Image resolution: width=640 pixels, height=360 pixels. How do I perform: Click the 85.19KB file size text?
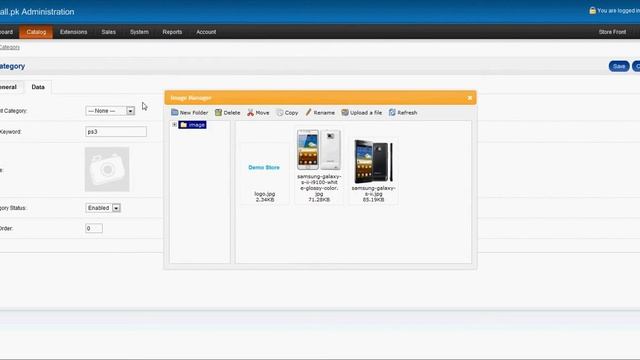(373, 200)
